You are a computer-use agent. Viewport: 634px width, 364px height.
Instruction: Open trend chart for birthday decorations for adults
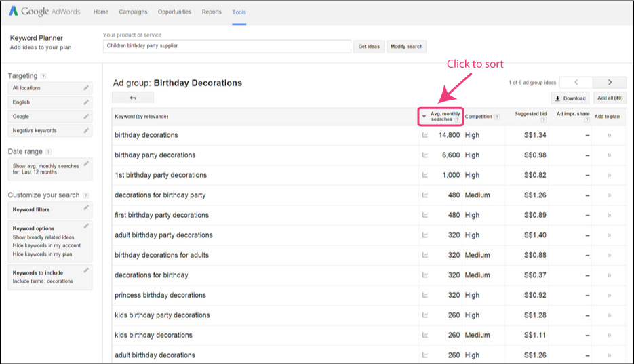[425, 255]
